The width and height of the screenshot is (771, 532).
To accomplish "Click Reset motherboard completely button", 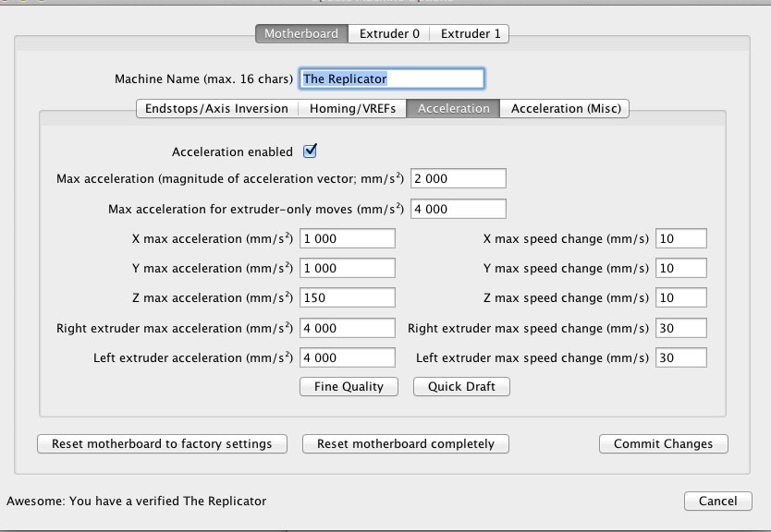I will coord(406,443).
